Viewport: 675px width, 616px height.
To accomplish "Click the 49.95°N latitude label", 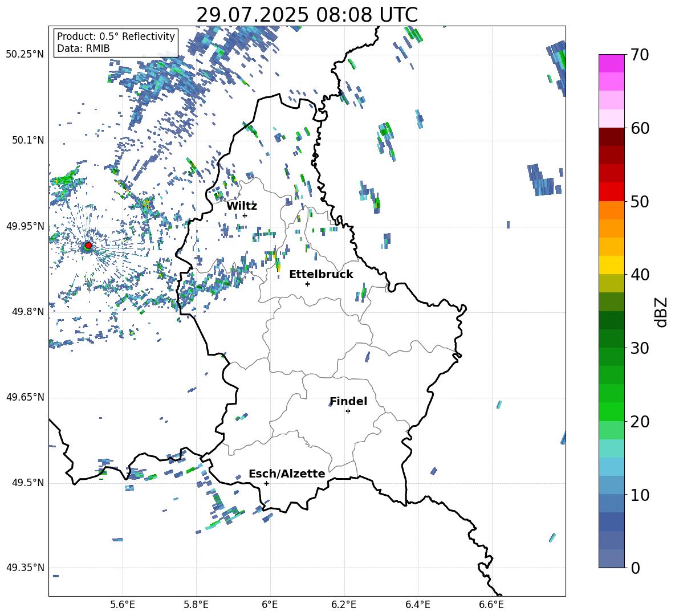I will (x=25, y=226).
